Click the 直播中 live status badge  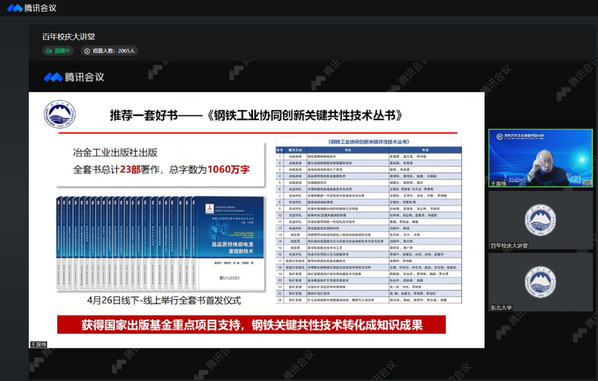click(x=58, y=51)
